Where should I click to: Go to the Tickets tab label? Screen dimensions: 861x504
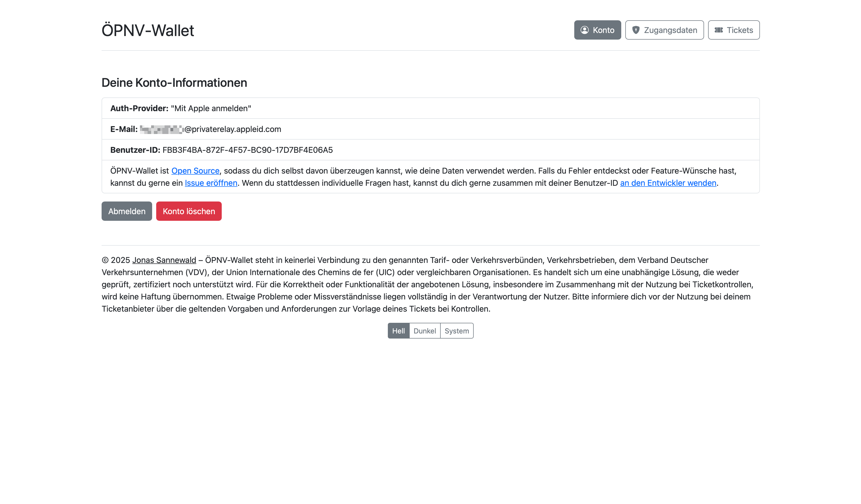pyautogui.click(x=740, y=30)
